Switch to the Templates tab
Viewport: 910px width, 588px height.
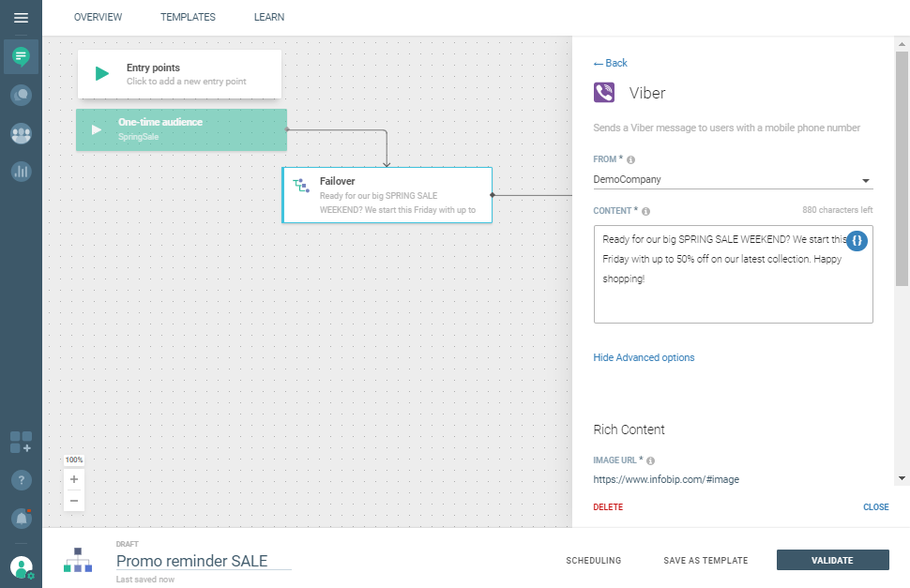[x=188, y=17]
